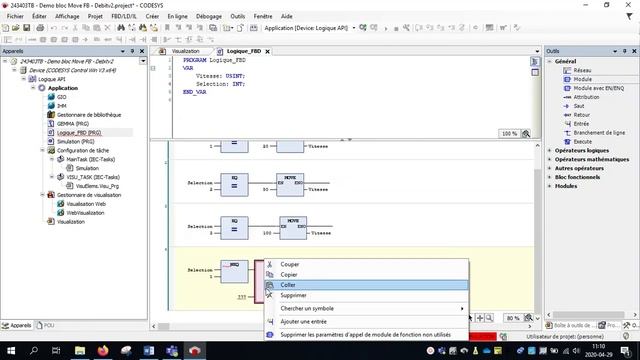The image size is (640, 360).
Task: Open the Firefox taskbar icon
Action: point(103,351)
